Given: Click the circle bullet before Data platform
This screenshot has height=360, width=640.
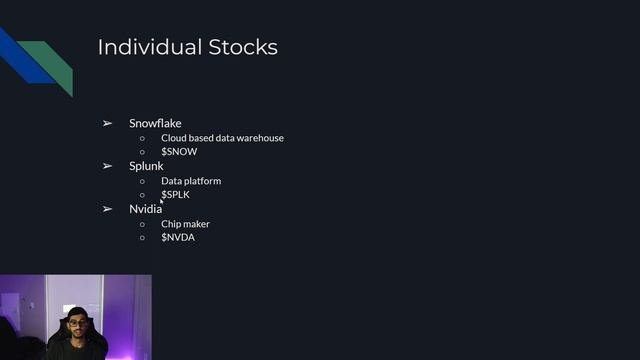Looking at the screenshot, I should point(142,181).
